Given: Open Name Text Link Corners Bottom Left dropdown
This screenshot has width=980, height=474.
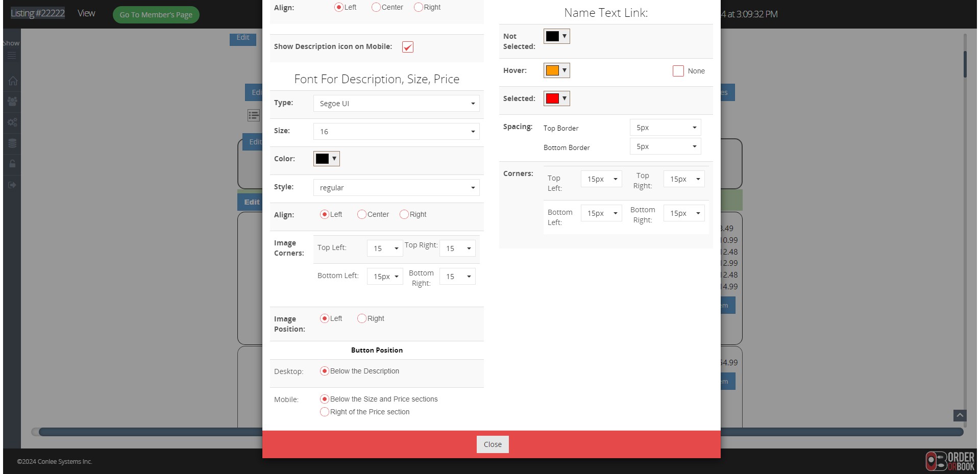Looking at the screenshot, I should click(601, 213).
